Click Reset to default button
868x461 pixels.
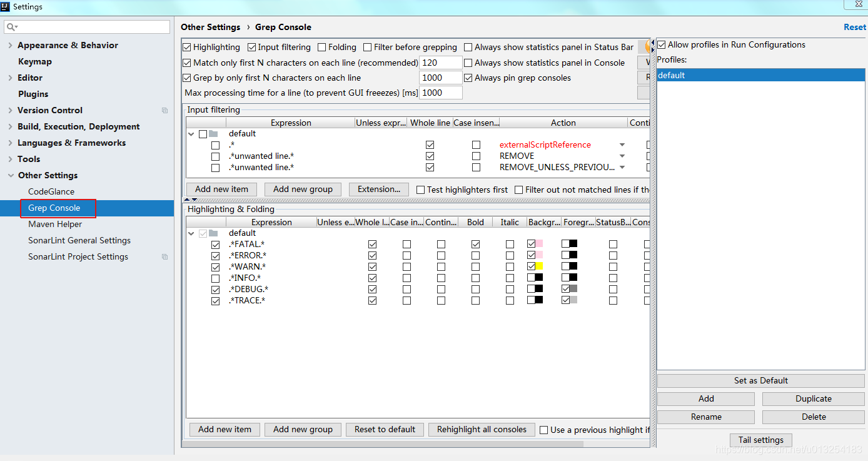tap(385, 429)
